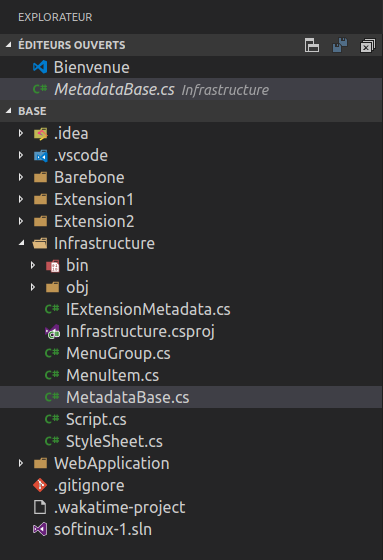Click the VS Code icon beside Bienvenue
The height and width of the screenshot is (560, 383).
[x=40, y=67]
